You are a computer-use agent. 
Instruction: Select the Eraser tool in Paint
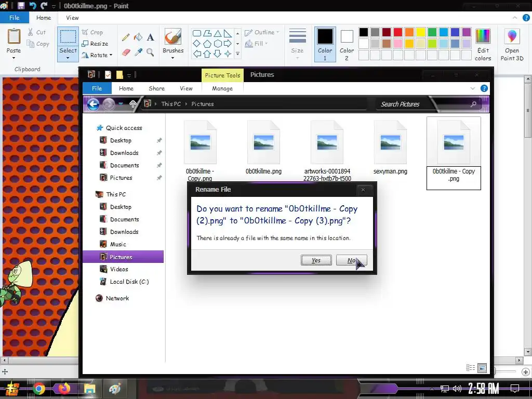tap(126, 52)
